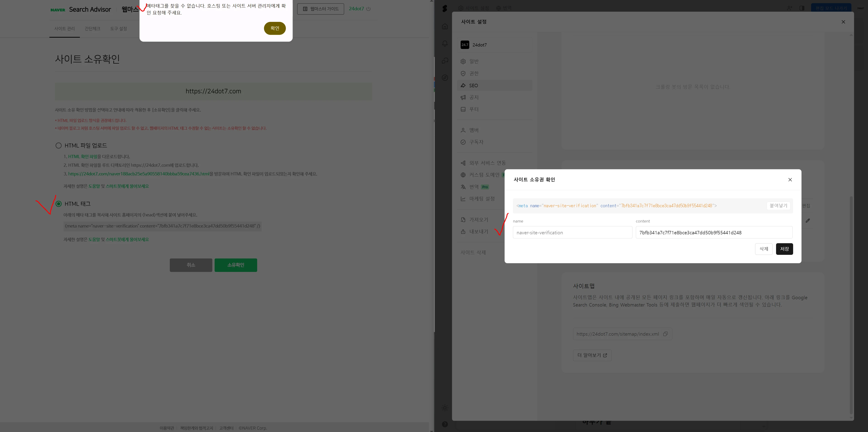Viewport: 868px width, 432px height.
Task: Select the HTML 파일 업로드 radio option
Action: [59, 145]
